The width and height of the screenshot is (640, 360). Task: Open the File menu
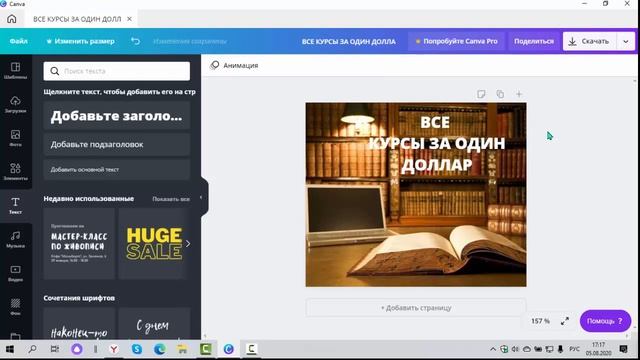(18, 41)
